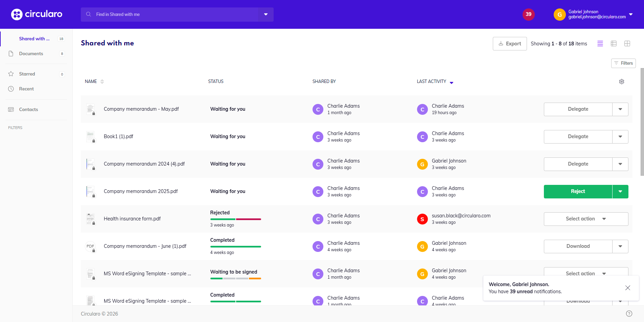The height and width of the screenshot is (322, 644).
Task: Open the Filters panel button
Action: point(623,63)
